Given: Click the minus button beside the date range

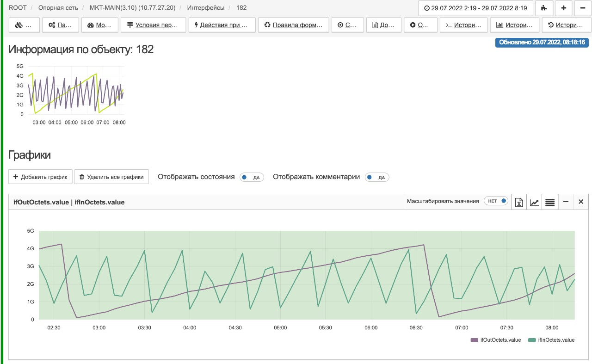Looking at the screenshot, I should tap(583, 8).
